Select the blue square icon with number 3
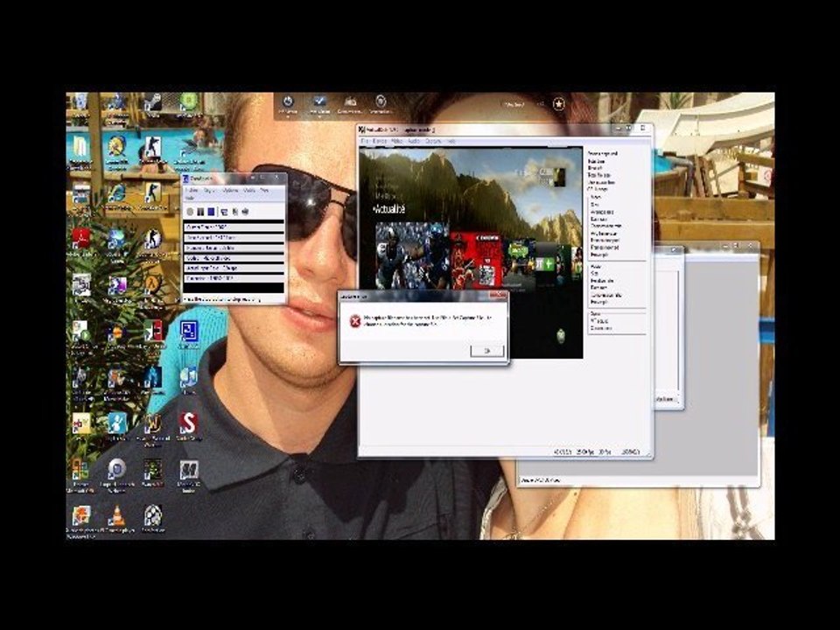The height and width of the screenshot is (630, 840). pyautogui.click(x=189, y=332)
